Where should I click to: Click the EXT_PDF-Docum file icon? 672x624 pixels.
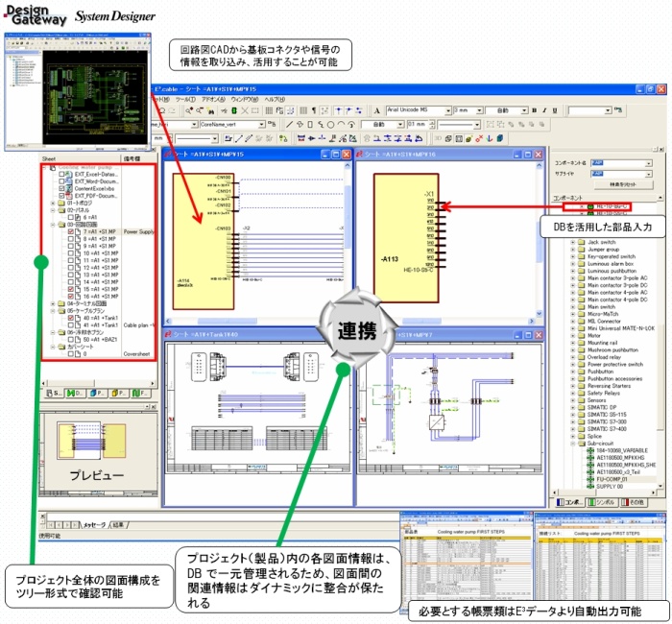point(69,196)
